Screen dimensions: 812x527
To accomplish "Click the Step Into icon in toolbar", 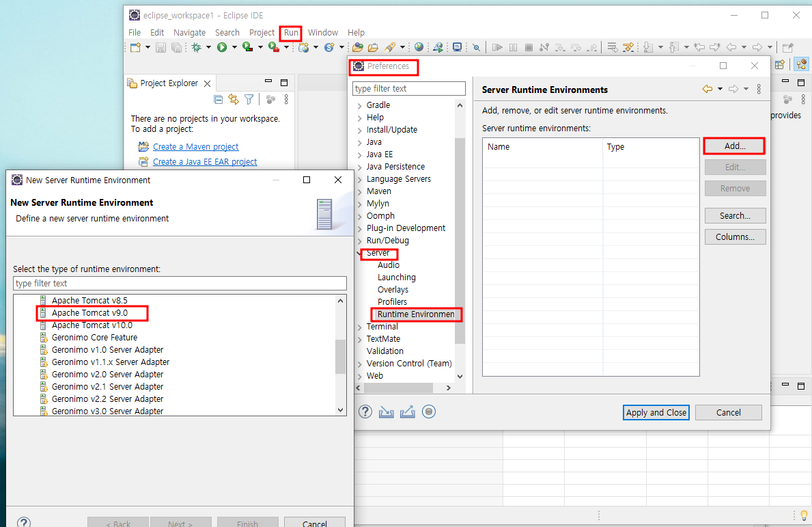I will [560, 48].
